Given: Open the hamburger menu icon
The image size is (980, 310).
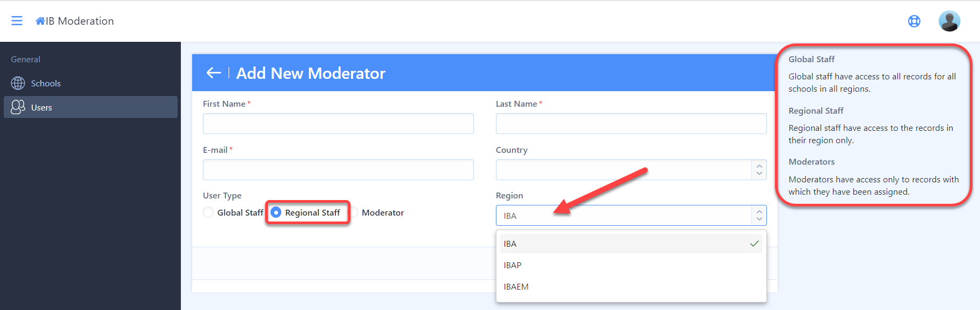Looking at the screenshot, I should coord(17,21).
